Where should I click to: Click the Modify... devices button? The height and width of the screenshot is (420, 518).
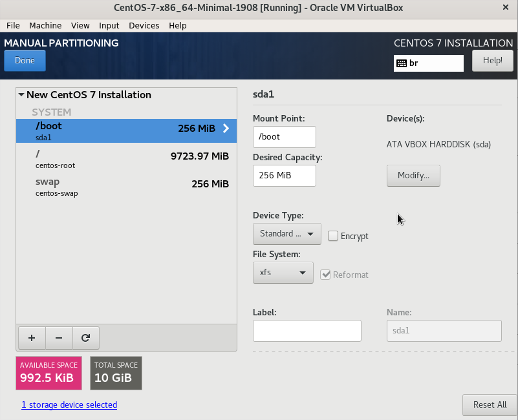tap(413, 176)
